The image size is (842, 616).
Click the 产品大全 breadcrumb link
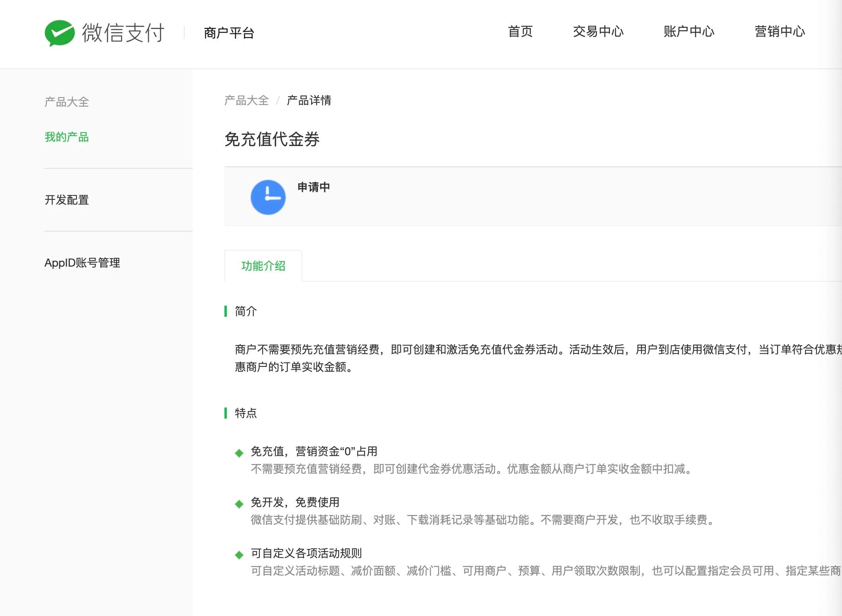tap(246, 100)
